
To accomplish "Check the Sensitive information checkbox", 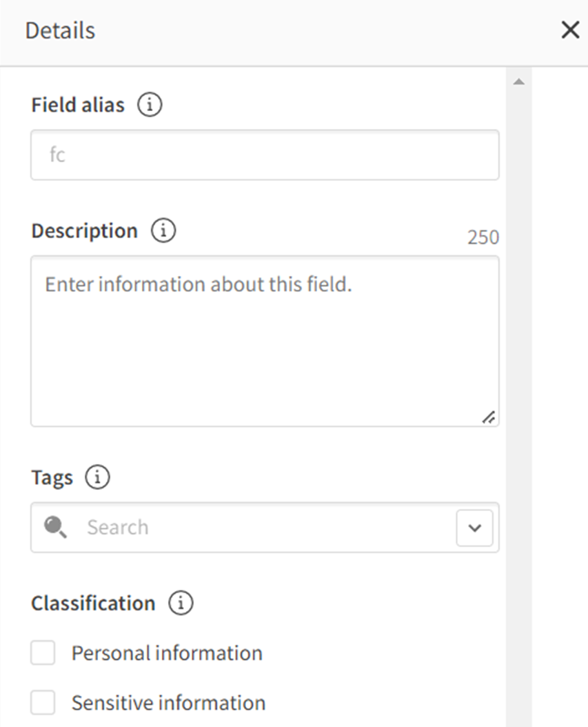I will (x=42, y=702).
